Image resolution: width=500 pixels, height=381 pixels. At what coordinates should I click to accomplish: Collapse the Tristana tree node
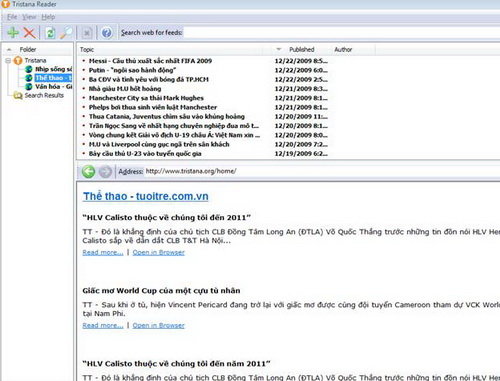click(x=8, y=61)
